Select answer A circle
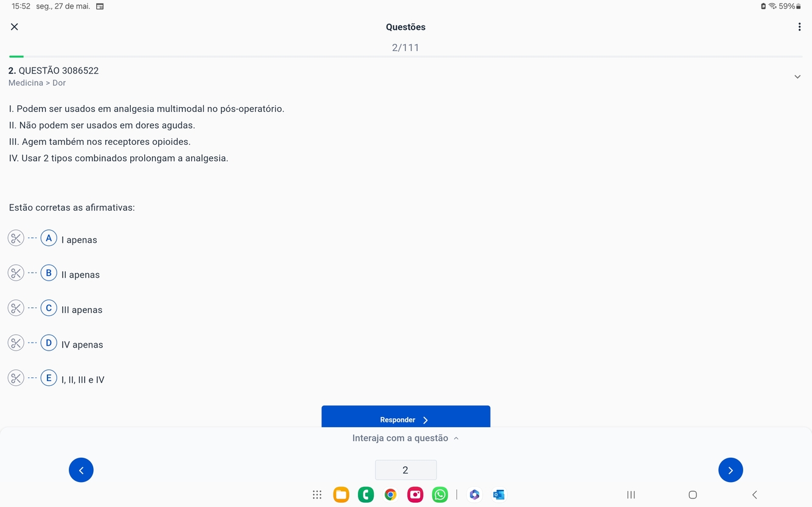 [49, 238]
